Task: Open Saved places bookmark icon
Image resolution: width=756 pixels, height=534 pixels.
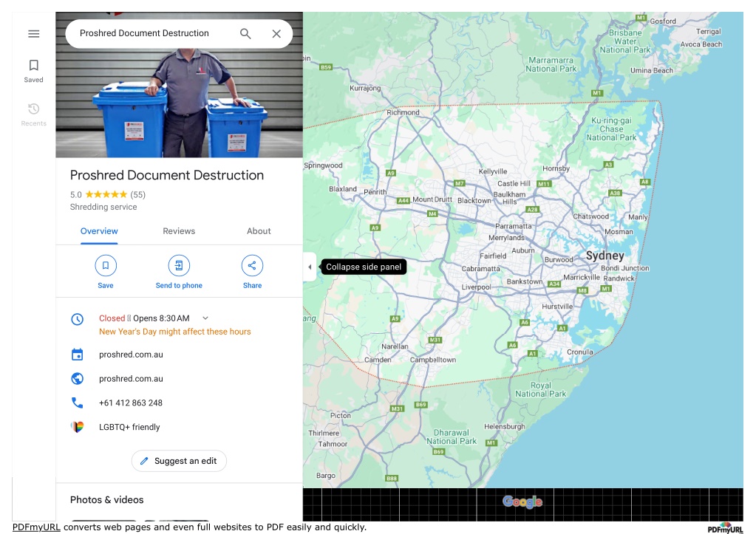Action: 34,65
